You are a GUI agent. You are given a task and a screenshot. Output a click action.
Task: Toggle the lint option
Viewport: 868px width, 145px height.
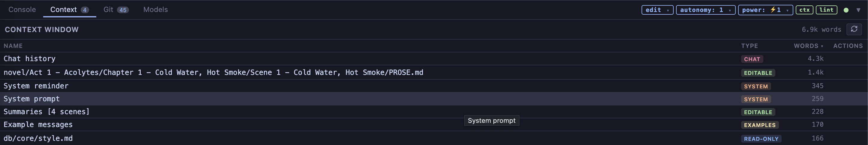coord(826,10)
